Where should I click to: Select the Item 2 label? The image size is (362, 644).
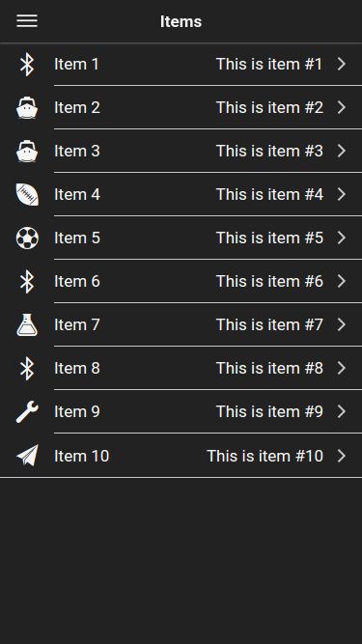[x=77, y=107]
